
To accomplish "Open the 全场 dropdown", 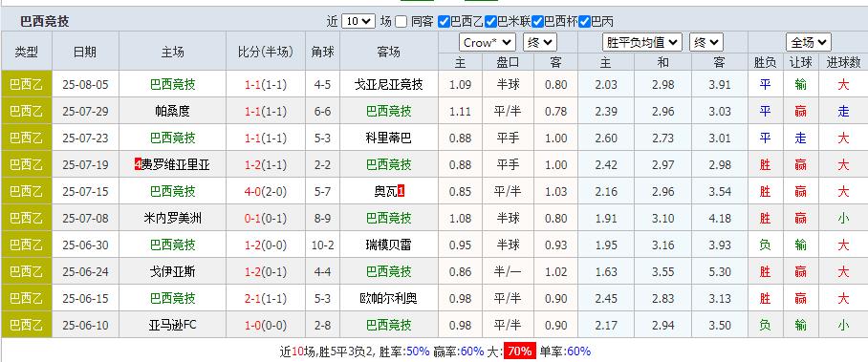I will pos(808,42).
